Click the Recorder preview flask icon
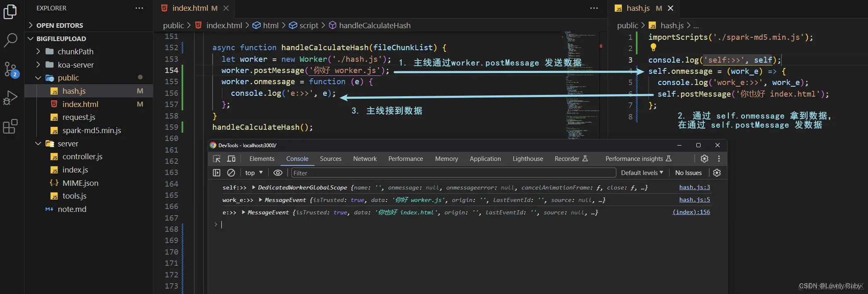 tap(585, 159)
